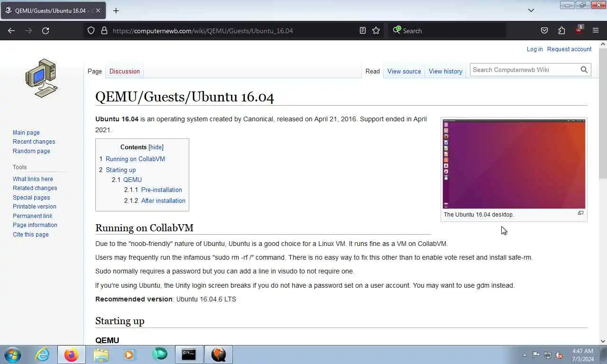Click the wiki search magnifier button

coord(584,70)
